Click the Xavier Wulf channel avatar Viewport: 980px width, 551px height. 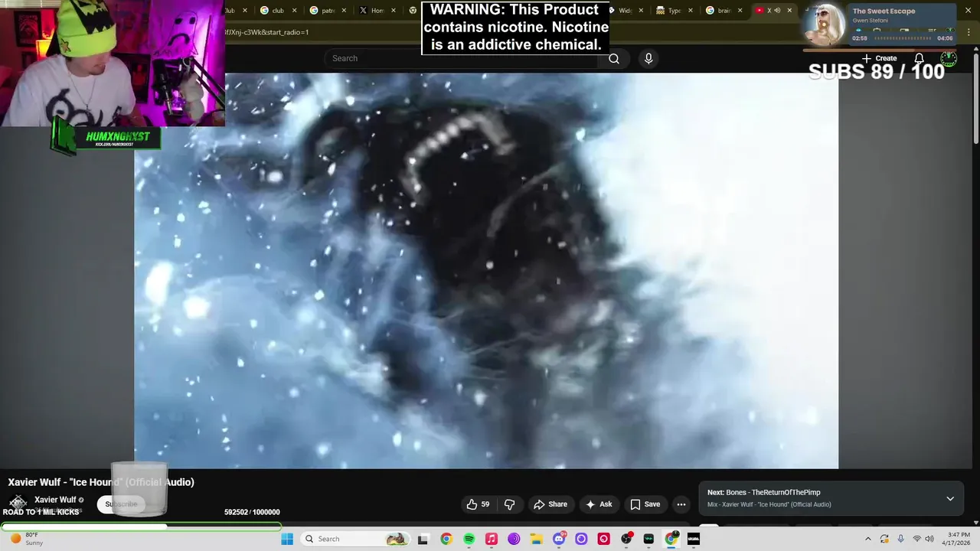(x=18, y=504)
